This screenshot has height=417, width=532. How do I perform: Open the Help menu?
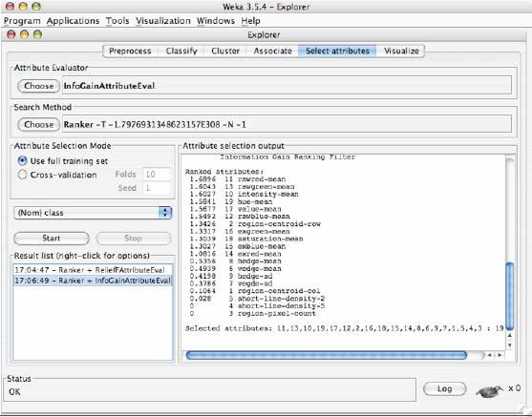point(251,21)
